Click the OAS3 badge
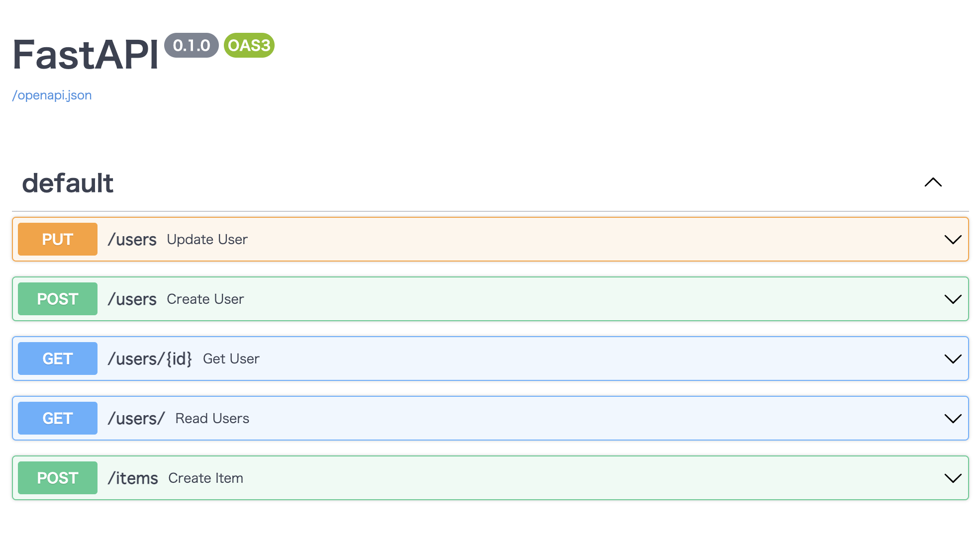 [x=249, y=45]
